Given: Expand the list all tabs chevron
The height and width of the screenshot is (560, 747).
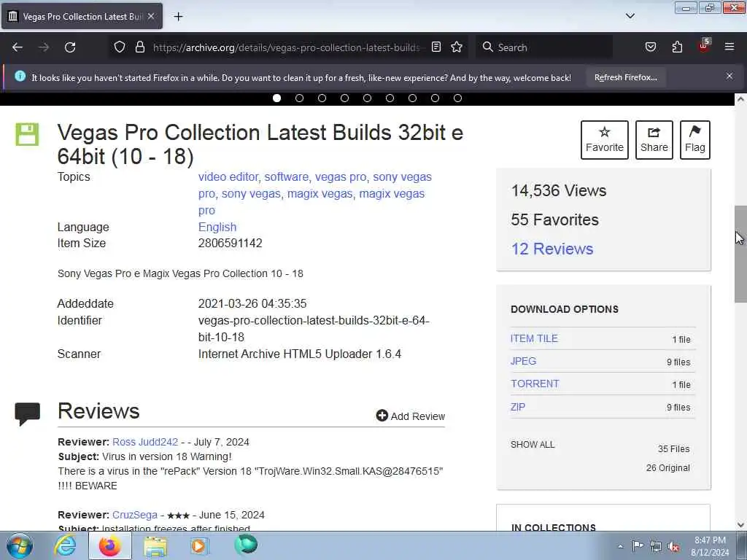Looking at the screenshot, I should click(630, 16).
